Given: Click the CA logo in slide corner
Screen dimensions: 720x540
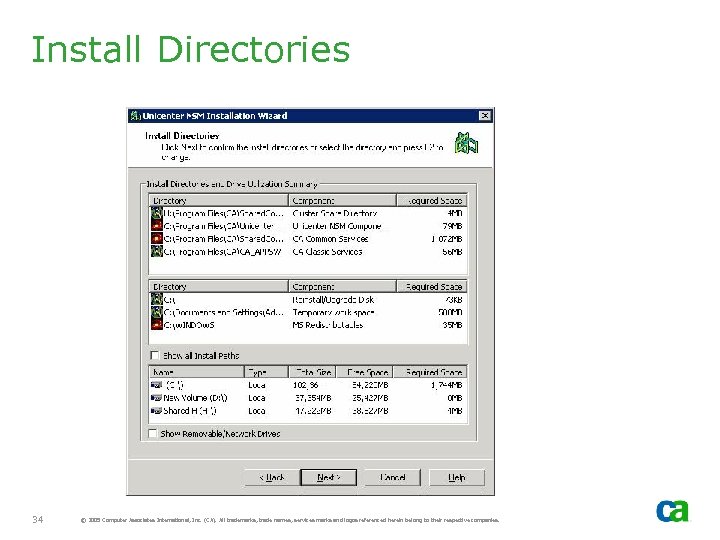Looking at the screenshot, I should click(x=672, y=511).
